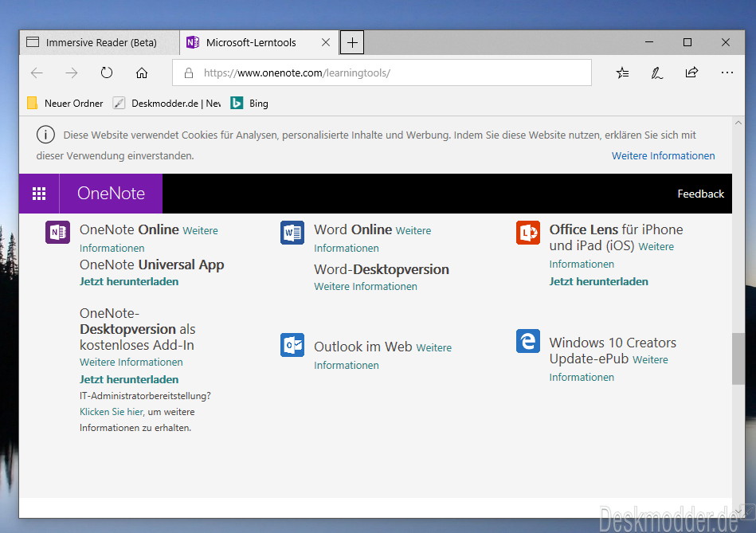The image size is (756, 533).
Task: Click the cookie notice info icon
Action: tap(45, 135)
